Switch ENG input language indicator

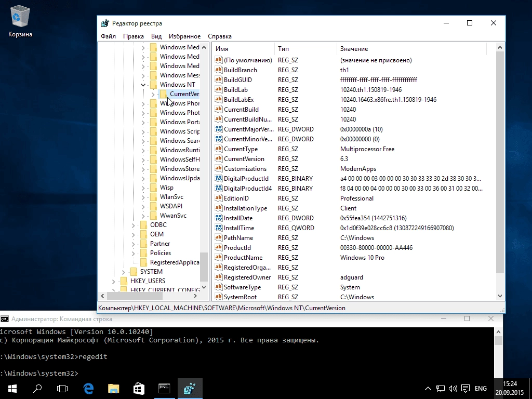(x=481, y=389)
